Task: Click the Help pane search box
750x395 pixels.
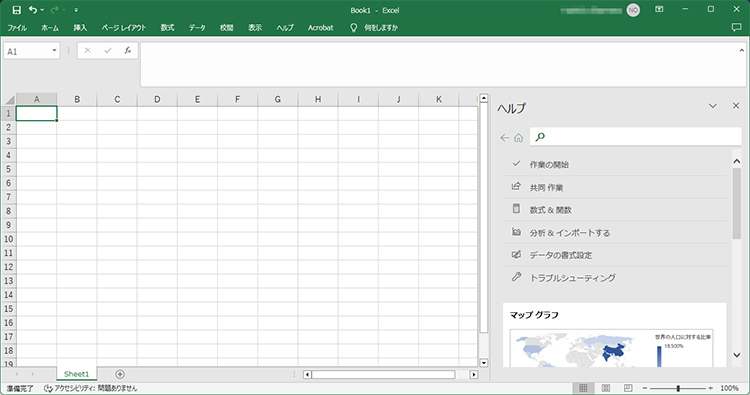Action: (x=636, y=137)
